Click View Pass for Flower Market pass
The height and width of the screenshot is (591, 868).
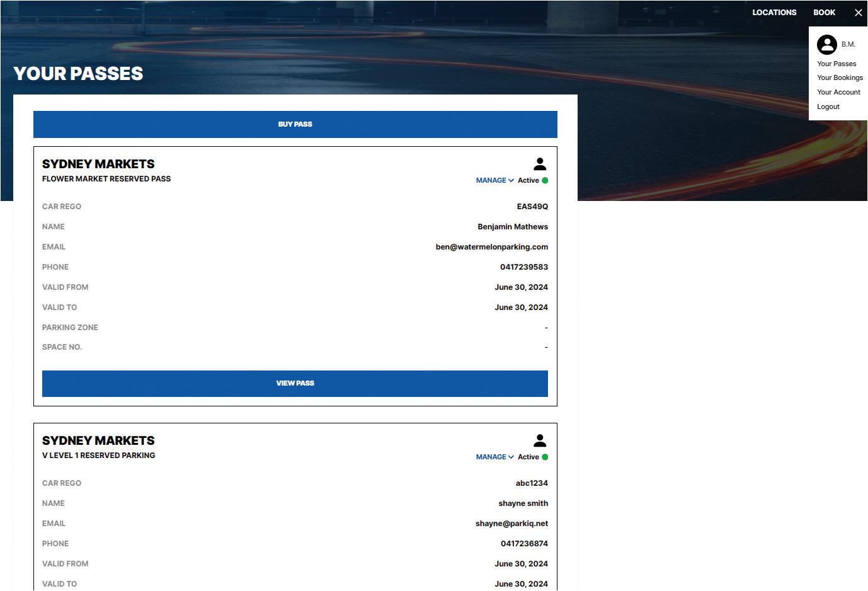pyautogui.click(x=295, y=384)
